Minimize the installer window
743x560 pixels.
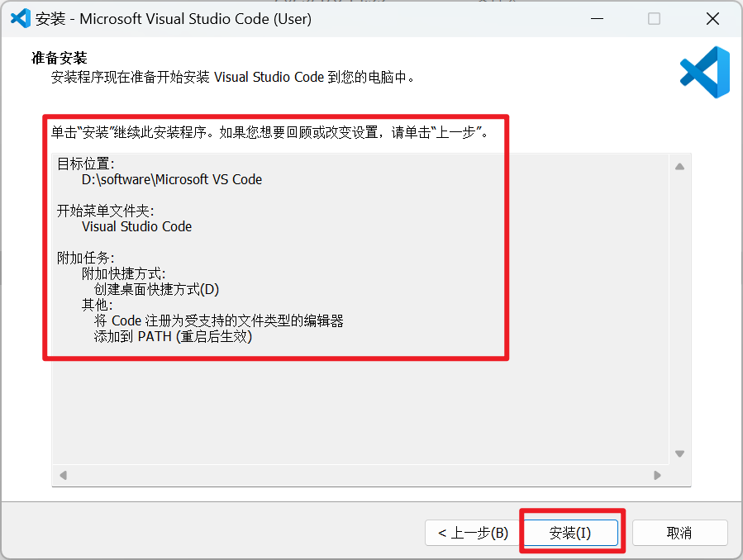[597, 19]
